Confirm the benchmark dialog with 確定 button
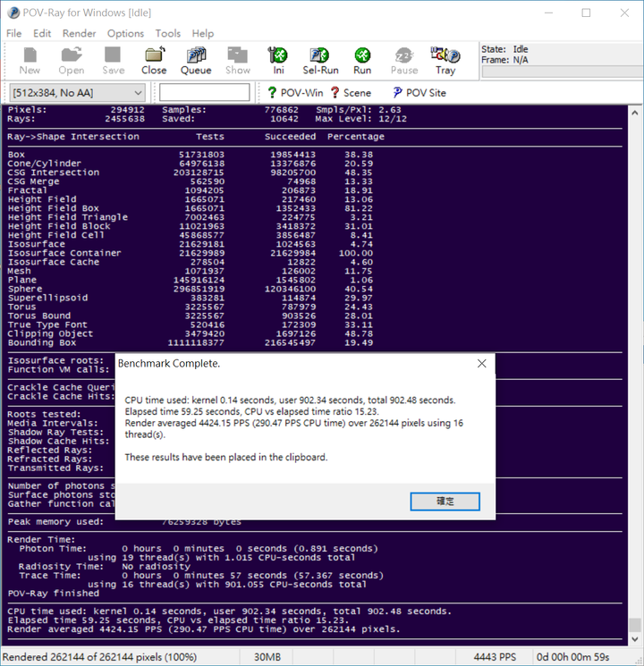This screenshot has width=644, height=666. [x=445, y=502]
